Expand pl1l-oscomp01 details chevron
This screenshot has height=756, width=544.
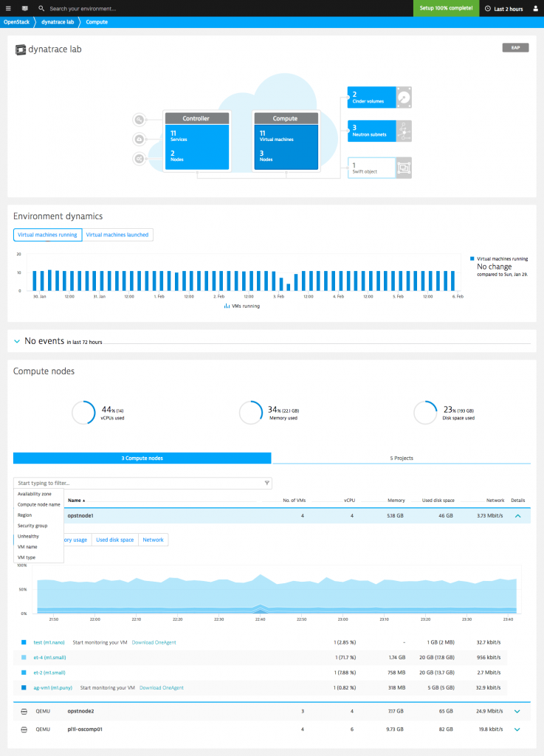(517, 729)
